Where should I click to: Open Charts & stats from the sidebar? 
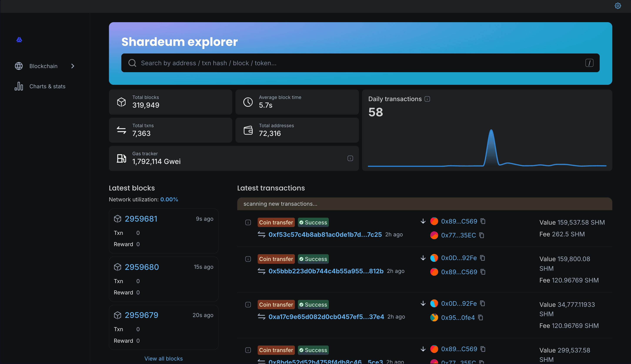click(x=47, y=86)
